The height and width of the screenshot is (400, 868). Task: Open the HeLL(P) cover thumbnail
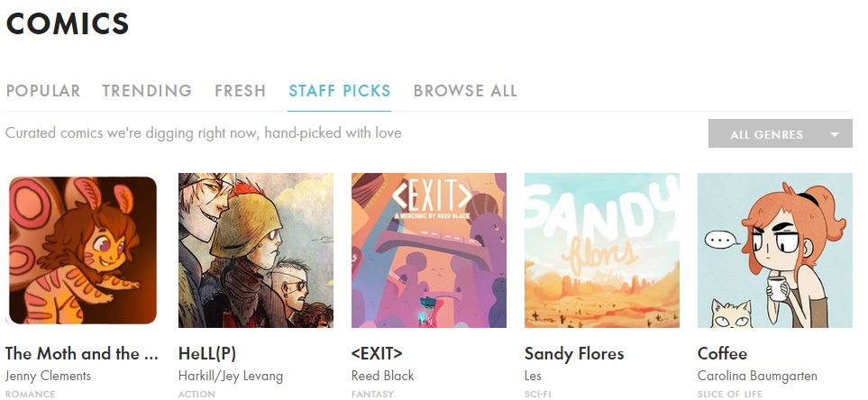[256, 250]
